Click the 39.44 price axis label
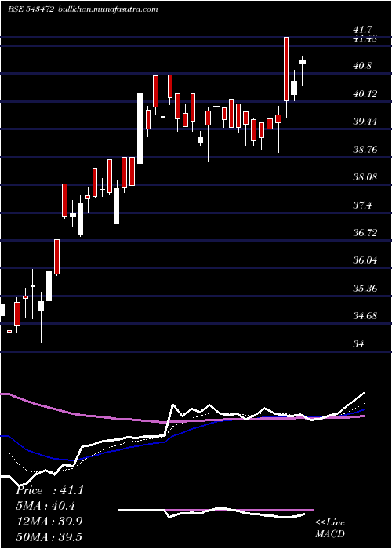This screenshot has width=392, height=549. 366,122
